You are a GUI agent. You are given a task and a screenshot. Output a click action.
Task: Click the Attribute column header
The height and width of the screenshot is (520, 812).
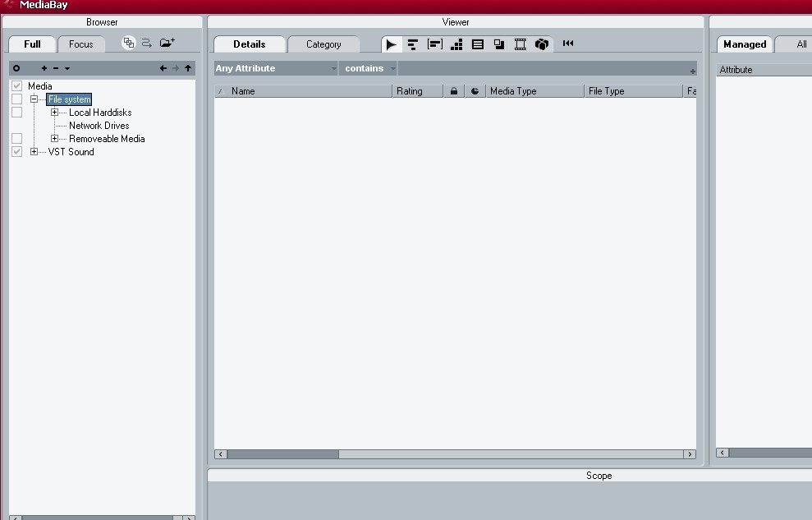pos(764,70)
